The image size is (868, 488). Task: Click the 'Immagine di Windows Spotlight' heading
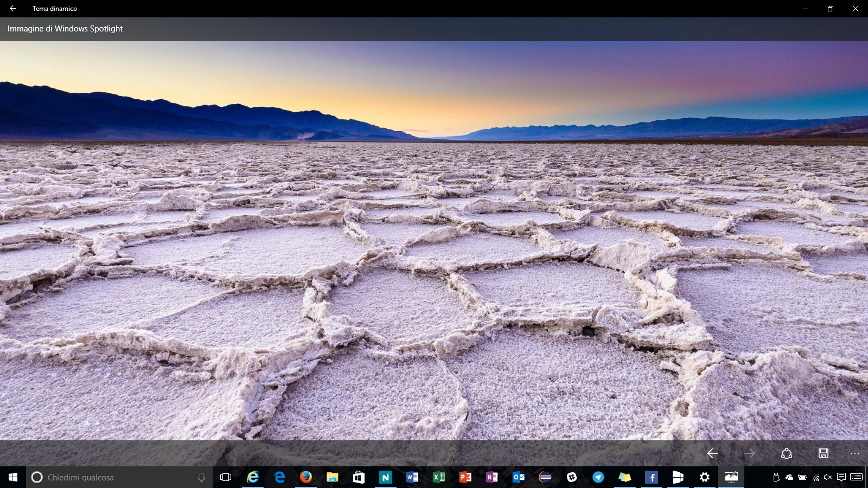tap(65, 29)
